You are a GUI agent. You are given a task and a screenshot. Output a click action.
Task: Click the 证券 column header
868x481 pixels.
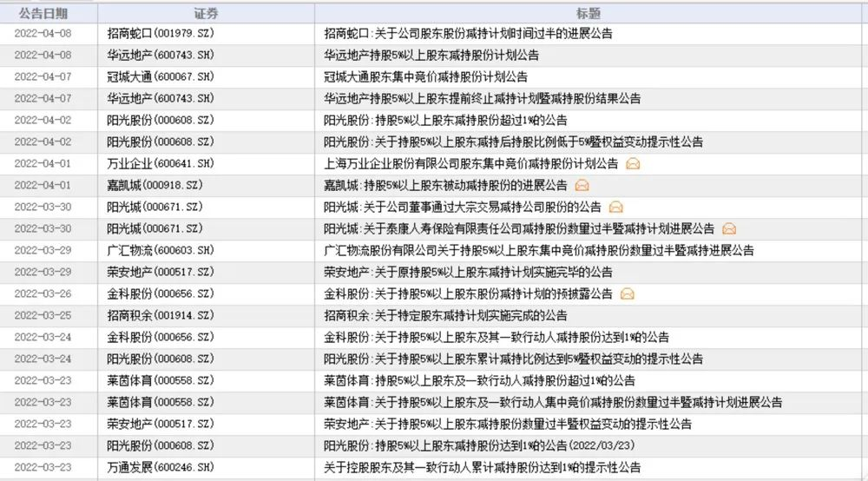[206, 14]
